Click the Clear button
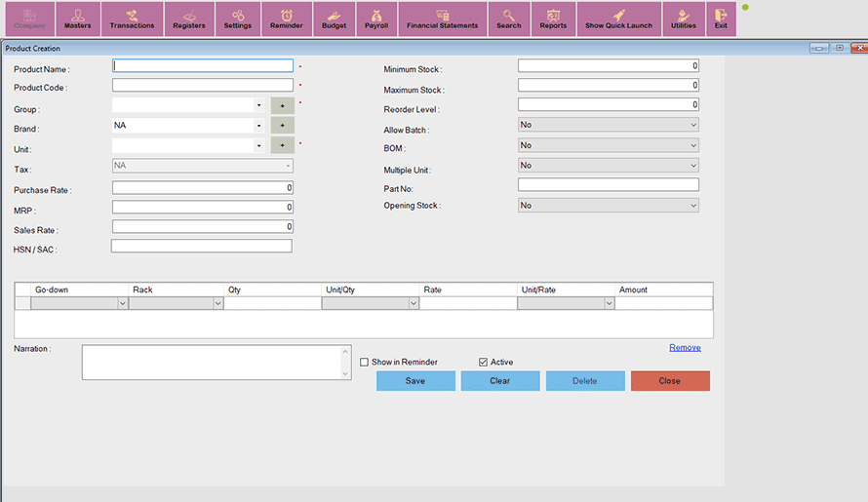The width and height of the screenshot is (868, 502). (x=500, y=381)
